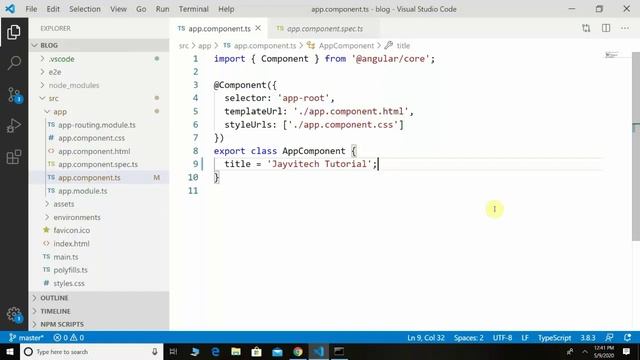The image size is (640, 360).
Task: Open the Edit menu
Action: point(53,9)
